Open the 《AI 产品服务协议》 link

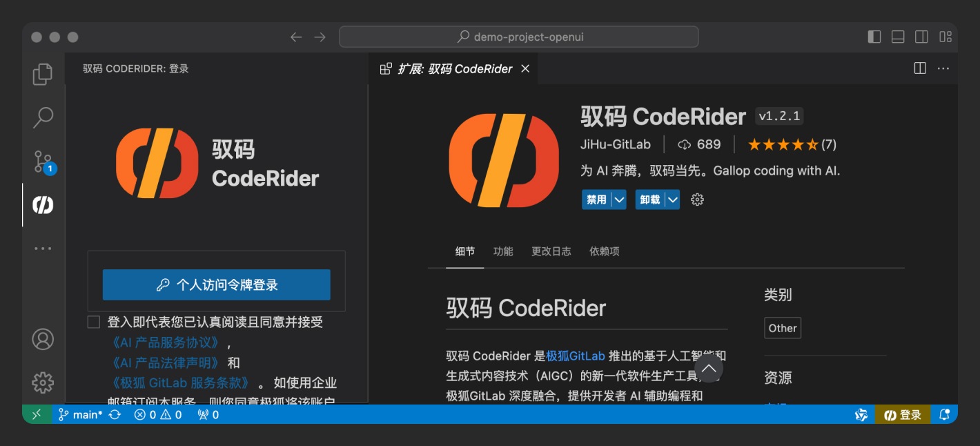[x=166, y=342]
